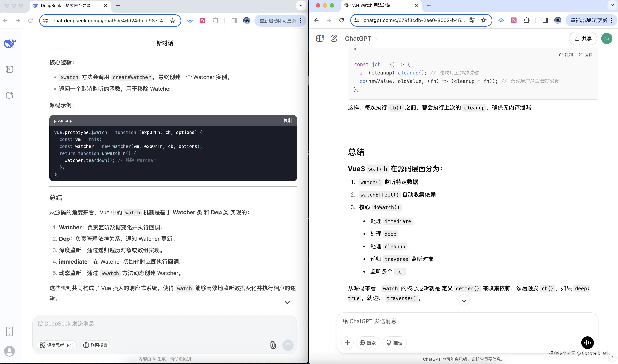Toggle 联网搜索 web search option

coord(95,345)
